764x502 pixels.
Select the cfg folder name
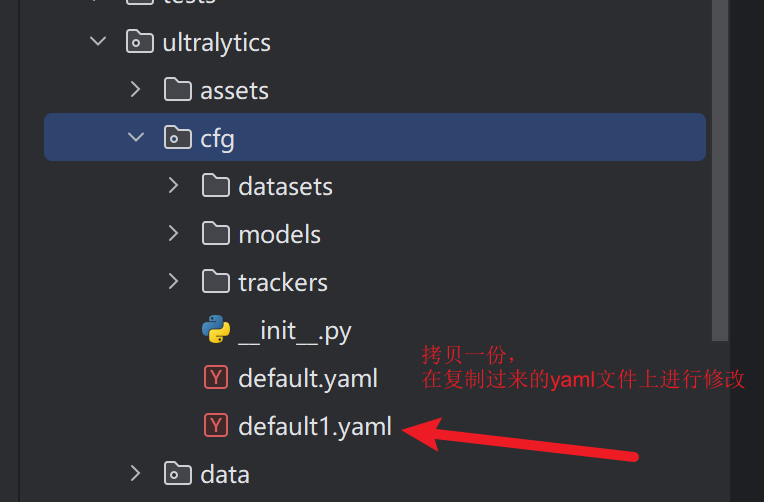[217, 139]
